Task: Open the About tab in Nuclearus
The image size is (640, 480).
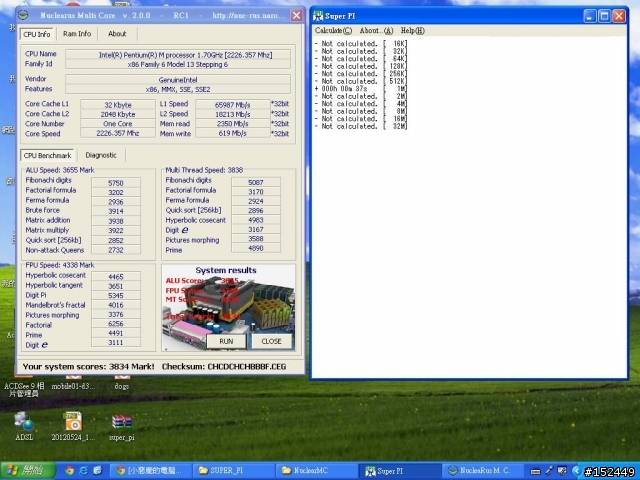Action: point(117,34)
